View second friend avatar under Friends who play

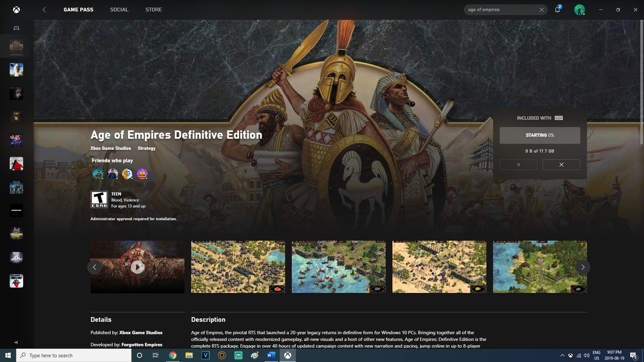click(x=112, y=174)
